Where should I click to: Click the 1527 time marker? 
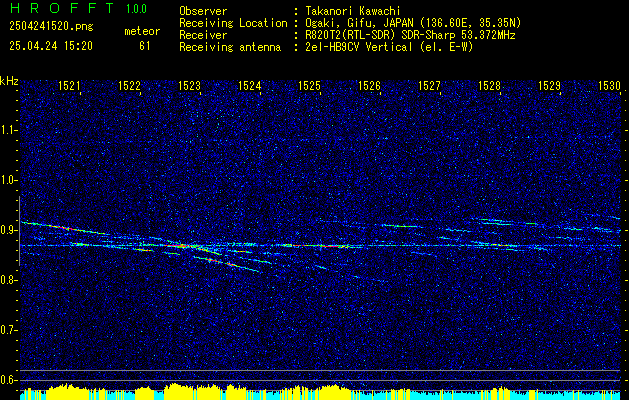[429, 86]
